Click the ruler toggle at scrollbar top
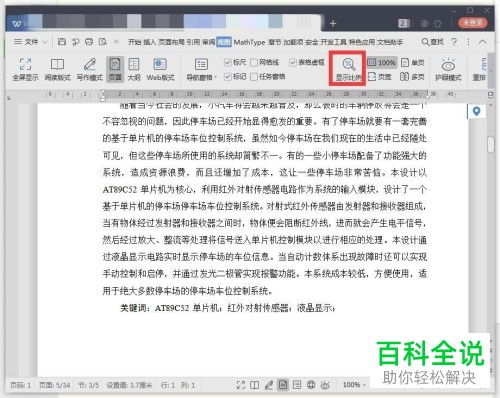This screenshot has height=398, width=500. (491, 95)
